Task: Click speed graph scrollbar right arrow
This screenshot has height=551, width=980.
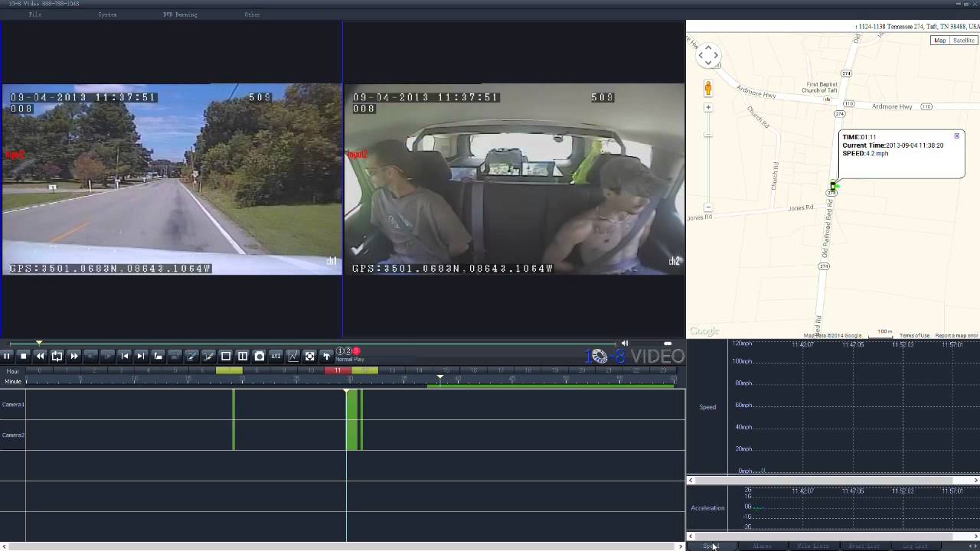Action: (975, 481)
